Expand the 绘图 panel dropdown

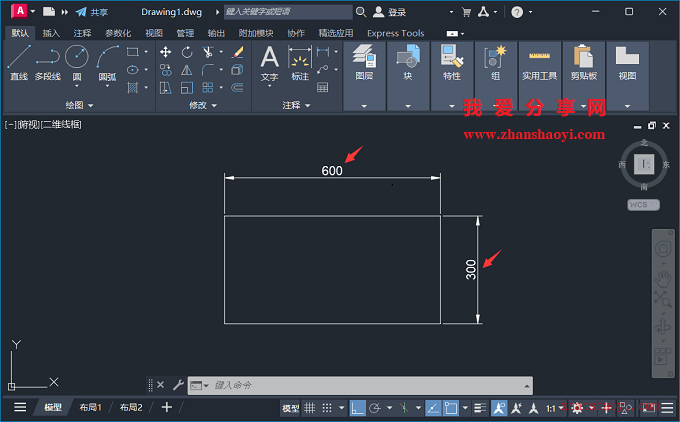pyautogui.click(x=91, y=105)
